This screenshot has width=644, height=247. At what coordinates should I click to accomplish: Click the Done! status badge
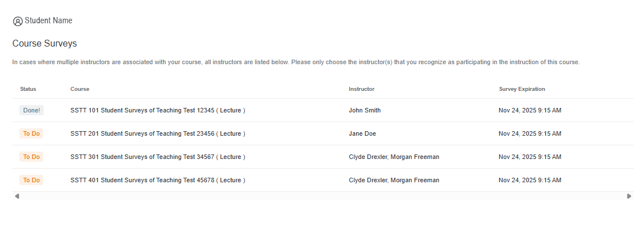coord(31,110)
